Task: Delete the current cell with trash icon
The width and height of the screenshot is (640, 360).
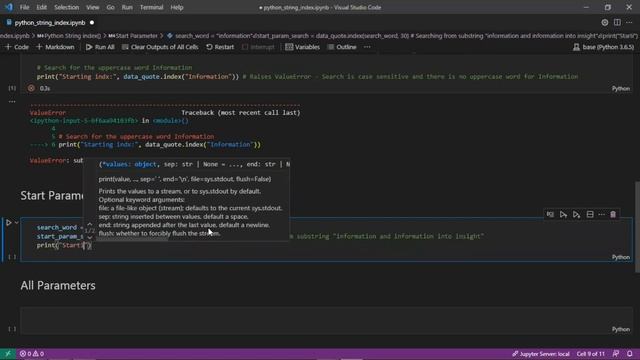Action: click(x=613, y=214)
